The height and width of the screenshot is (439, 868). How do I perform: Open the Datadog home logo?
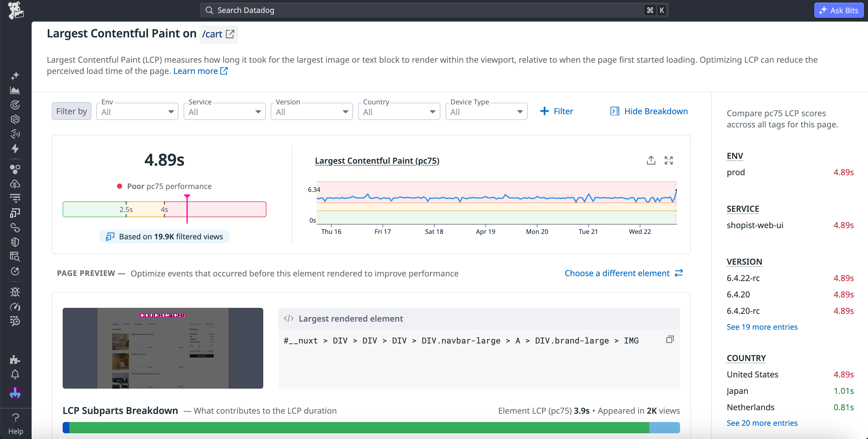16,10
